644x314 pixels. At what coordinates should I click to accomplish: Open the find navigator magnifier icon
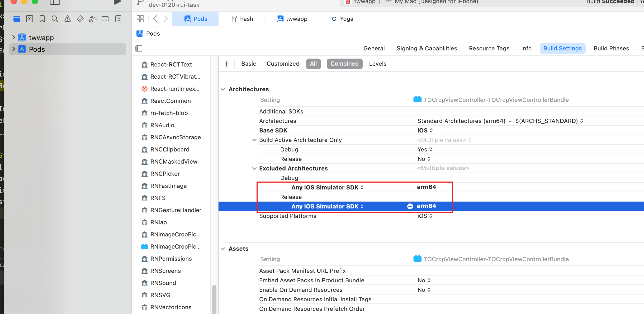tap(55, 19)
